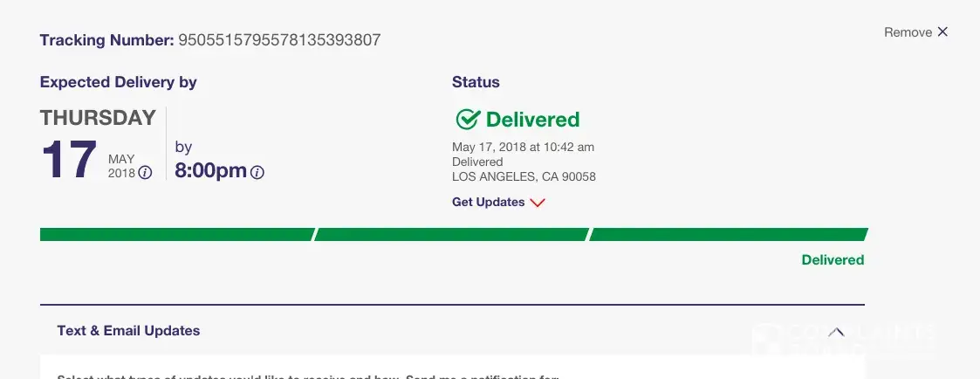Viewport: 980px width, 379px height.
Task: Click the first green progress bar segment
Action: [x=176, y=234]
